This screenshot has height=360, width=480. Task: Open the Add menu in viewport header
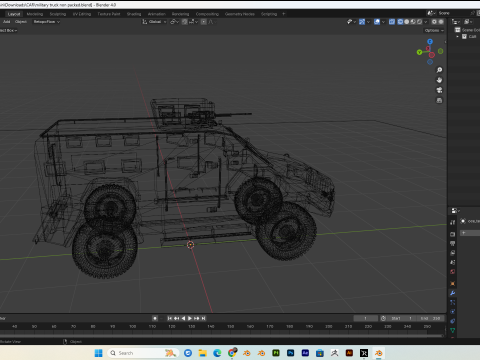pos(7,22)
